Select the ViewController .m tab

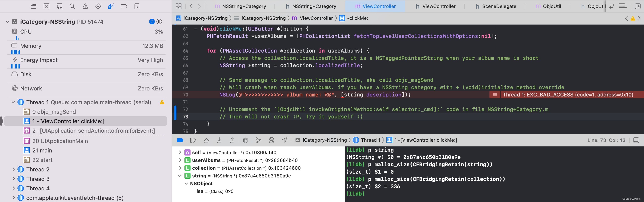coord(375,6)
